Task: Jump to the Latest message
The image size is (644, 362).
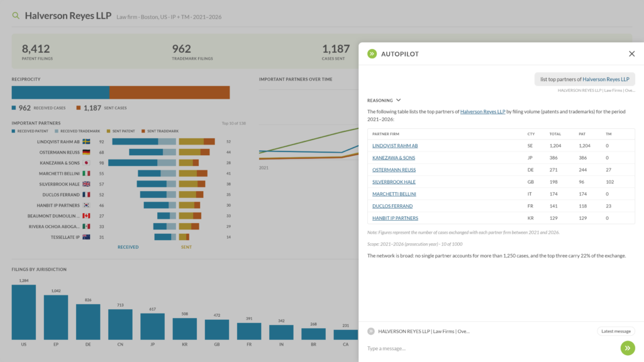Action: [616, 331]
